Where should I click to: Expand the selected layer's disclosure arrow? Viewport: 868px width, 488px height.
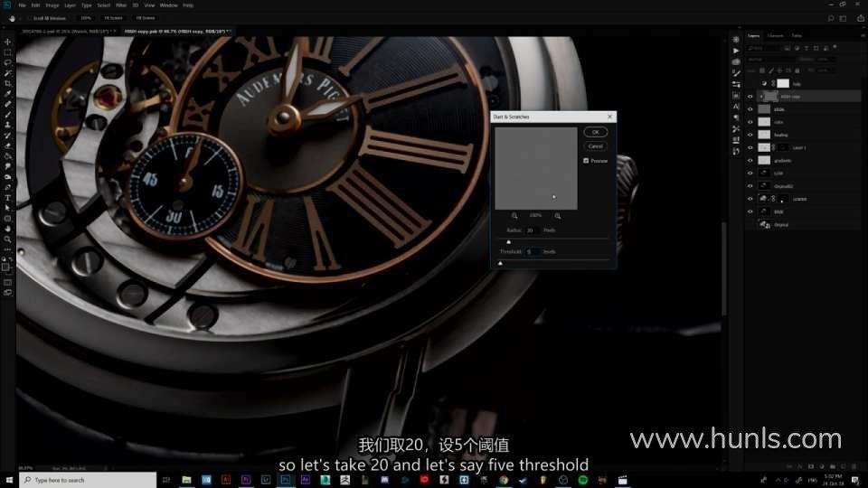click(x=761, y=97)
